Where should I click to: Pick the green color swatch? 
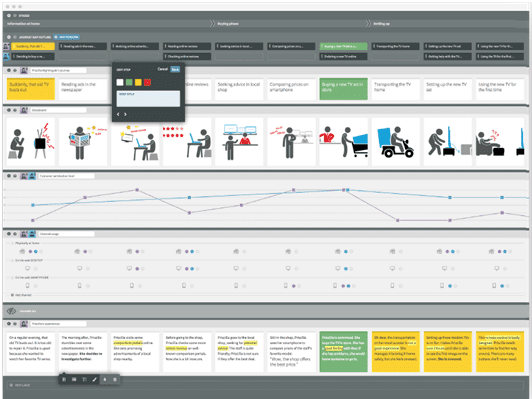(129, 82)
